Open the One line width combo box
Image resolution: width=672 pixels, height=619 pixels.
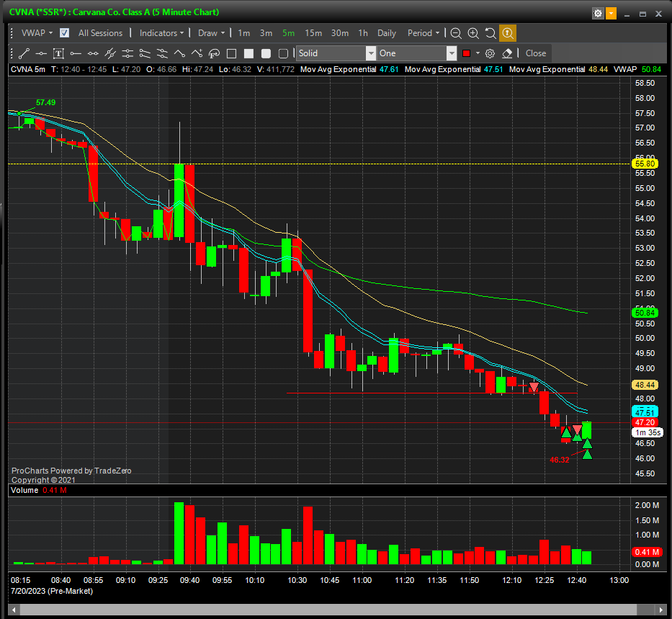[416, 53]
